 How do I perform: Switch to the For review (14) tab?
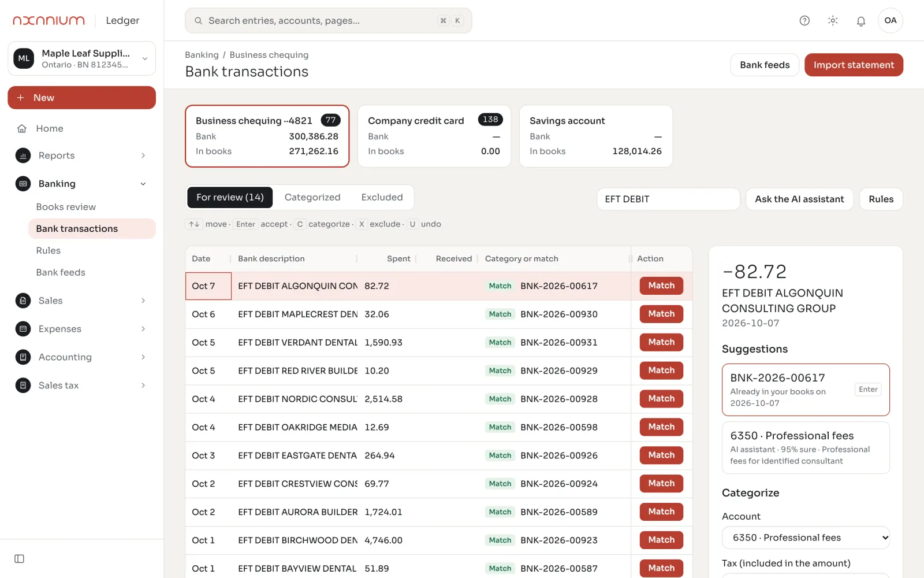pyautogui.click(x=230, y=198)
